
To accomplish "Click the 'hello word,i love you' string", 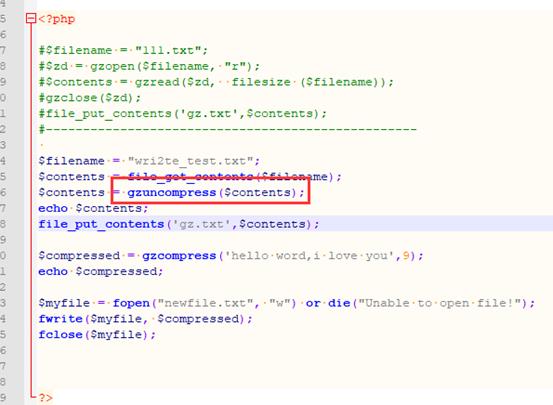I will click(x=309, y=256).
